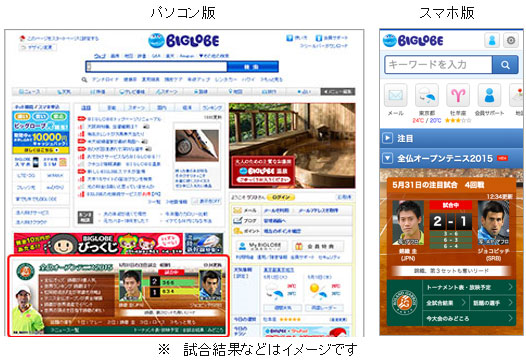Switch to the ランキング news tab
The height and width of the screenshot is (363, 526).
212,108
